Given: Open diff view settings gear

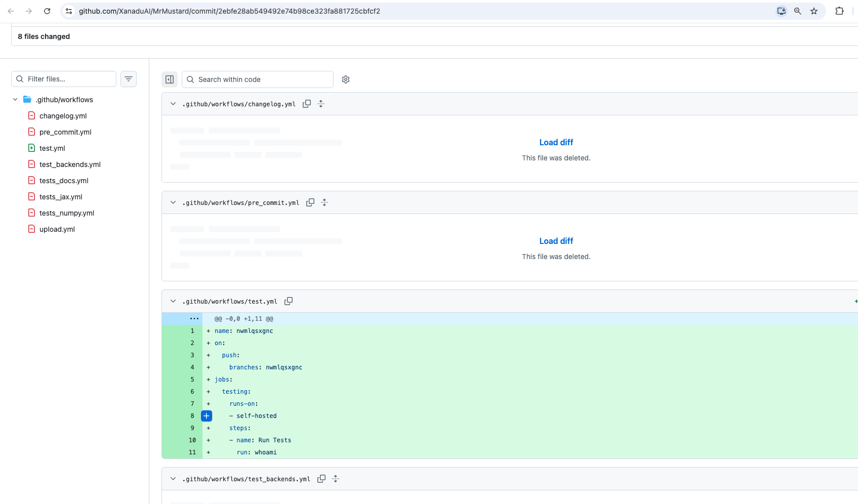Looking at the screenshot, I should [x=346, y=79].
